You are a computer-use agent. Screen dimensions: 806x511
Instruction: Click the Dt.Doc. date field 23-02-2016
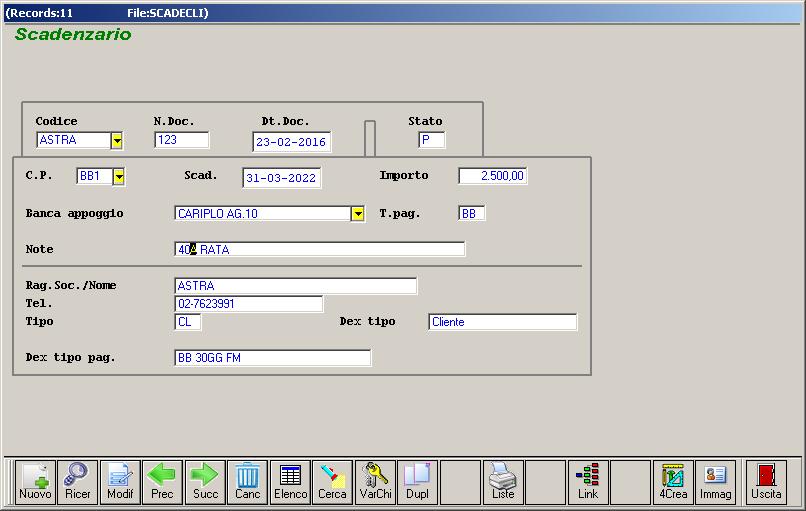291,142
